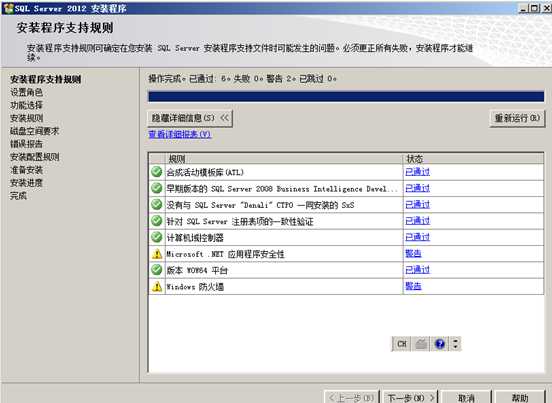Open 已通过 status link for 合成活动模板库(ATL)
Viewport: 552px width, 403px height.
pyautogui.click(x=418, y=172)
